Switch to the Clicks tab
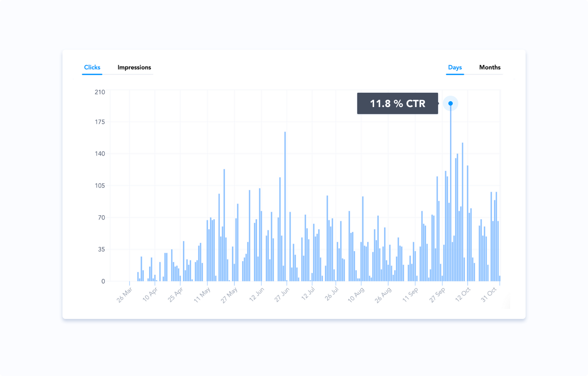Screen dimensions: 588x376 92,67
